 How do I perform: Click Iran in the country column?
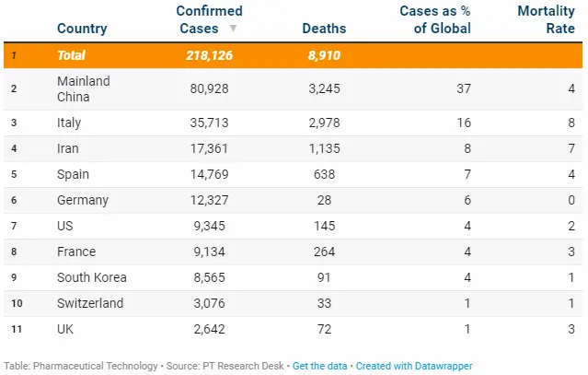[x=68, y=148]
